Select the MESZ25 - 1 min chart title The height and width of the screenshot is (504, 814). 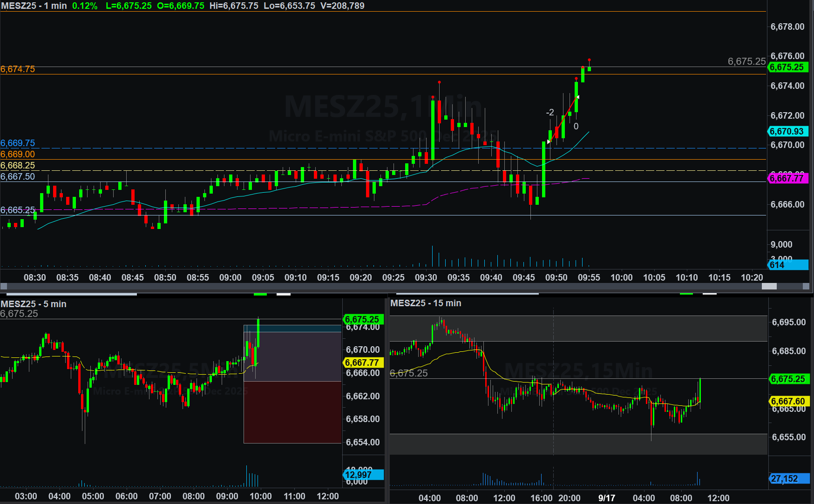[x=34, y=6]
